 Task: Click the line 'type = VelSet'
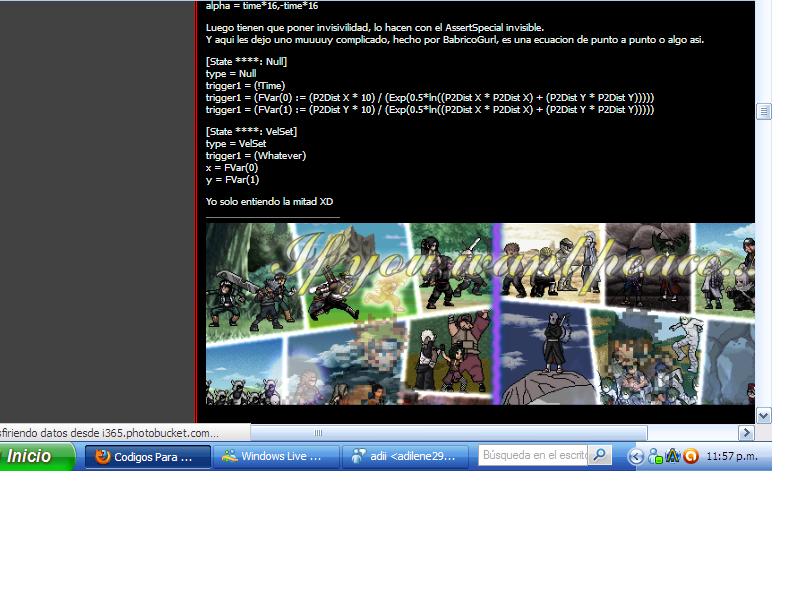pyautogui.click(x=236, y=144)
